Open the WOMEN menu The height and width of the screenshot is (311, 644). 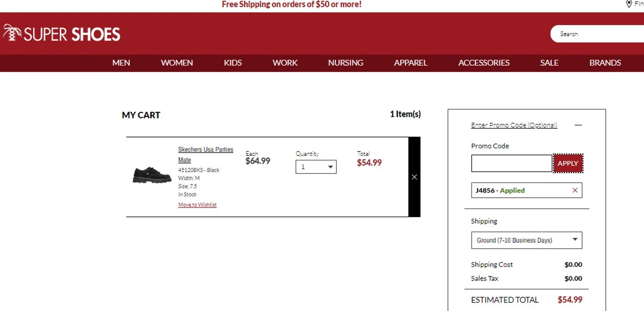click(x=177, y=63)
